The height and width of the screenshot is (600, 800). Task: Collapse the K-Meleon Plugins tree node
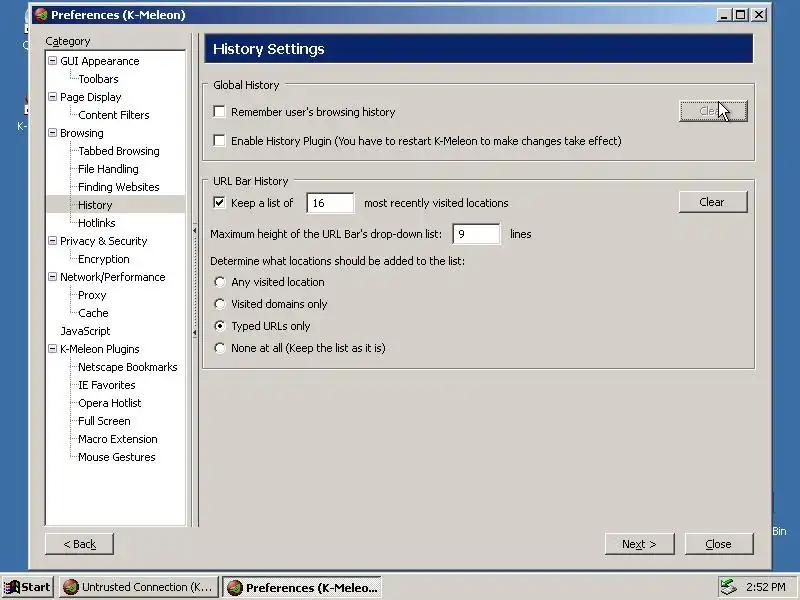click(52, 348)
